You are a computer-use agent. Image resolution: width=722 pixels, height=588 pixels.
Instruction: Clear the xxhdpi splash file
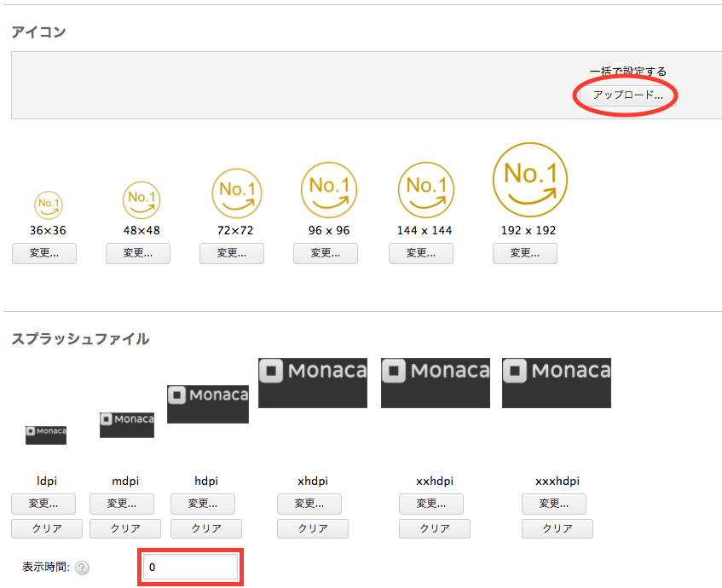tap(435, 528)
